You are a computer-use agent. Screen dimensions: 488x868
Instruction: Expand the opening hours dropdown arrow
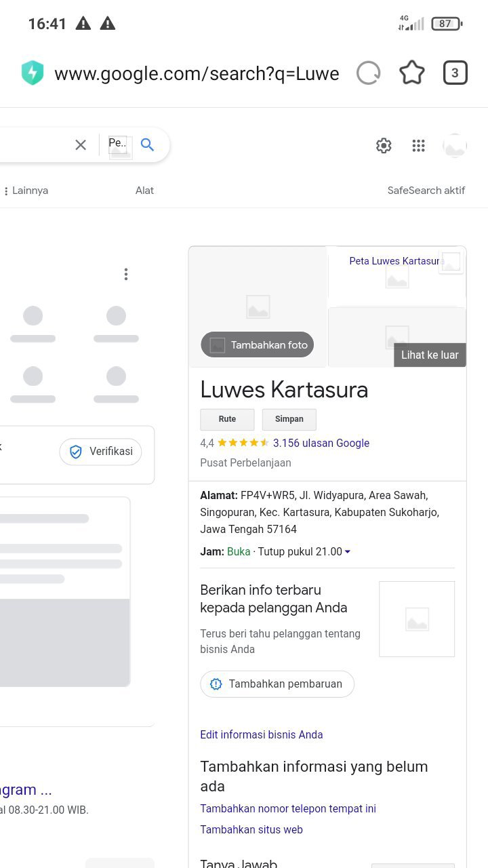click(x=348, y=552)
